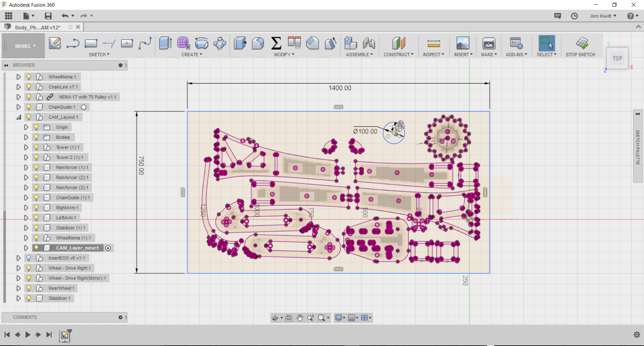Expand the Bodies folder

pyautogui.click(x=26, y=137)
